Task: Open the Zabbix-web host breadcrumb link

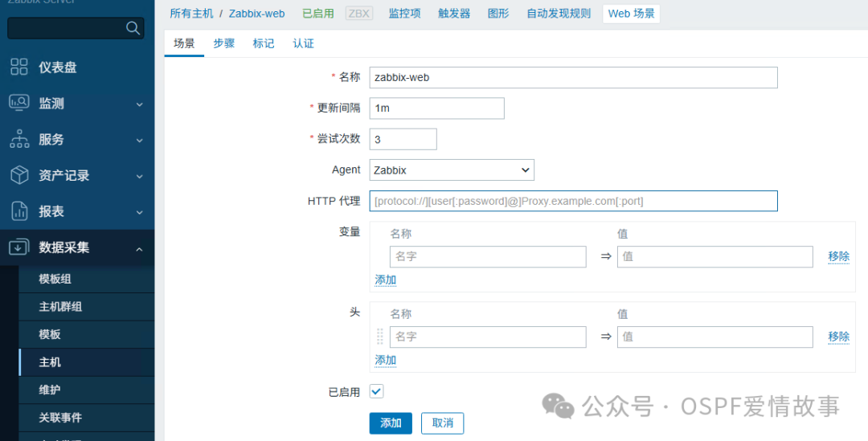Action: click(x=257, y=14)
